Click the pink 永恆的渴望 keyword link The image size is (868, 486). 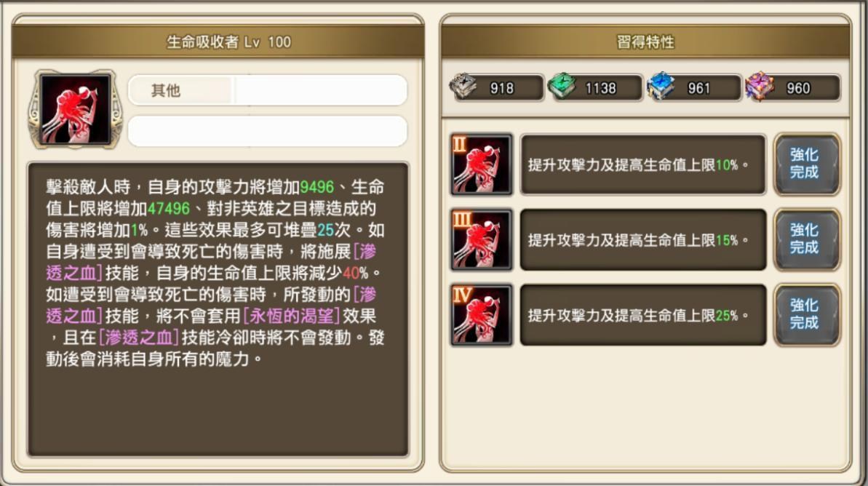click(x=291, y=316)
